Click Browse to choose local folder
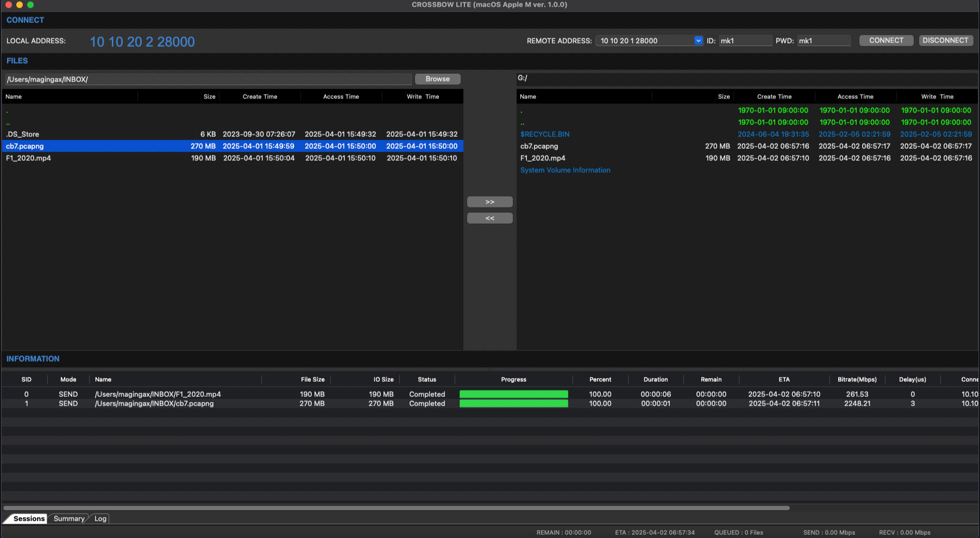This screenshot has height=538, width=980. pyautogui.click(x=437, y=79)
